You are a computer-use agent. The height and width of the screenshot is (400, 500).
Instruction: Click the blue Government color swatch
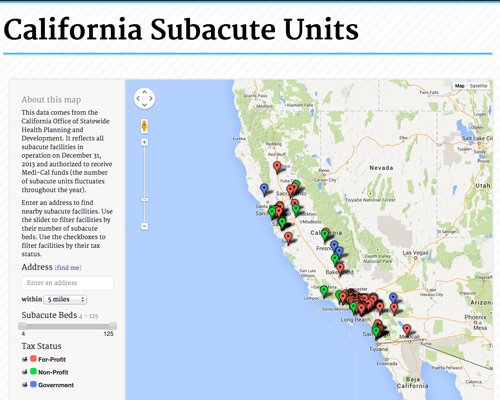[x=33, y=384]
